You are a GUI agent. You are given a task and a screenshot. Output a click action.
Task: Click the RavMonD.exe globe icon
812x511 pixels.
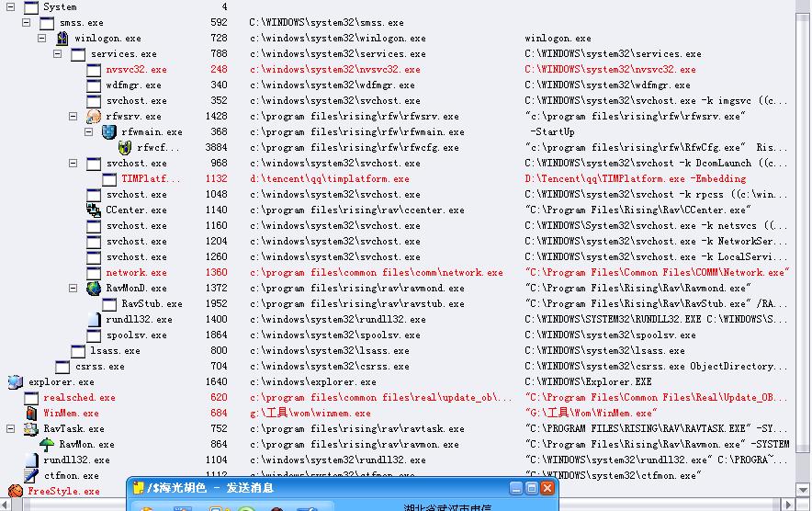click(94, 289)
